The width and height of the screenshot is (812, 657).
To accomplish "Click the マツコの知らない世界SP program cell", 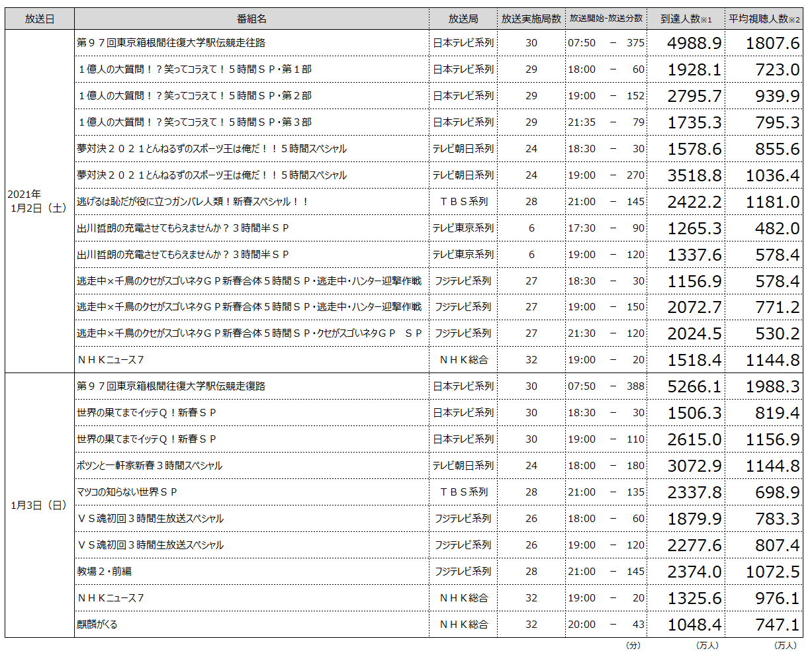I will pyautogui.click(x=251, y=492).
